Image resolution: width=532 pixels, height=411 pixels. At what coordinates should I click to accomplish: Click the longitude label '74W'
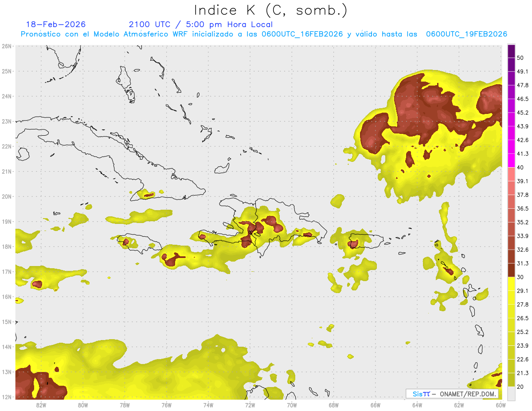pos(208,405)
